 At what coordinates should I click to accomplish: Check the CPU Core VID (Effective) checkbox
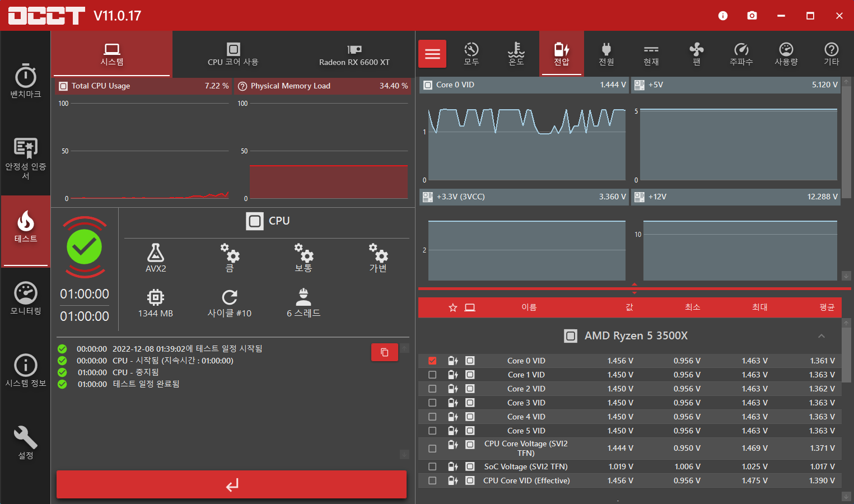point(432,480)
